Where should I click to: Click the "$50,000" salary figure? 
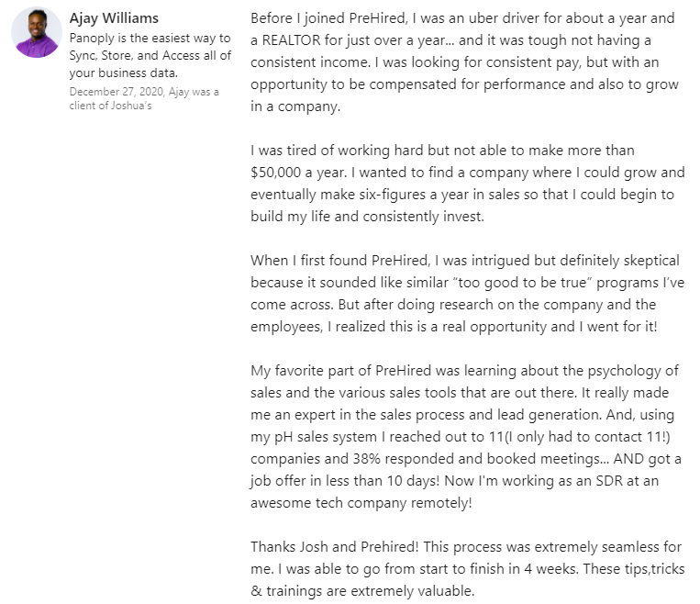point(281,172)
